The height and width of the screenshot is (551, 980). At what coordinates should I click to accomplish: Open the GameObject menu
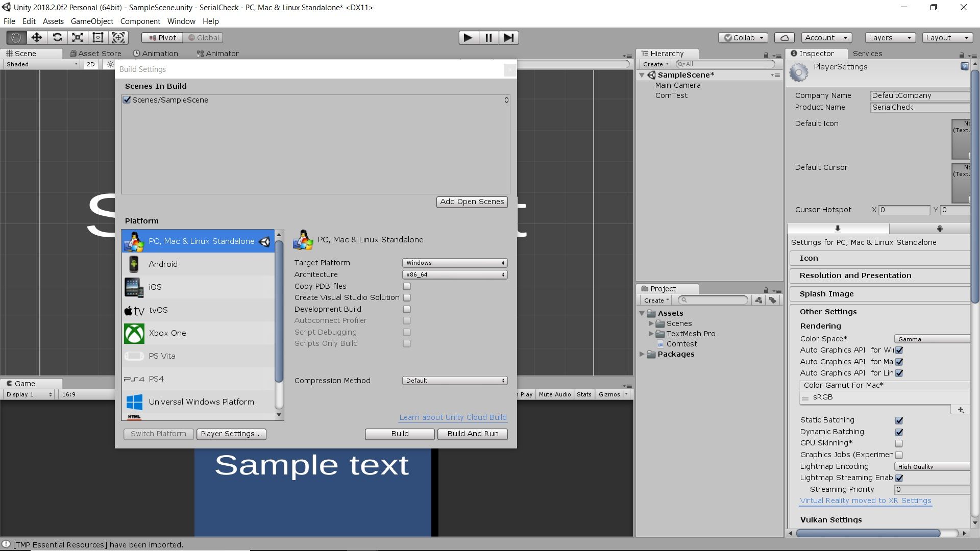(x=91, y=21)
